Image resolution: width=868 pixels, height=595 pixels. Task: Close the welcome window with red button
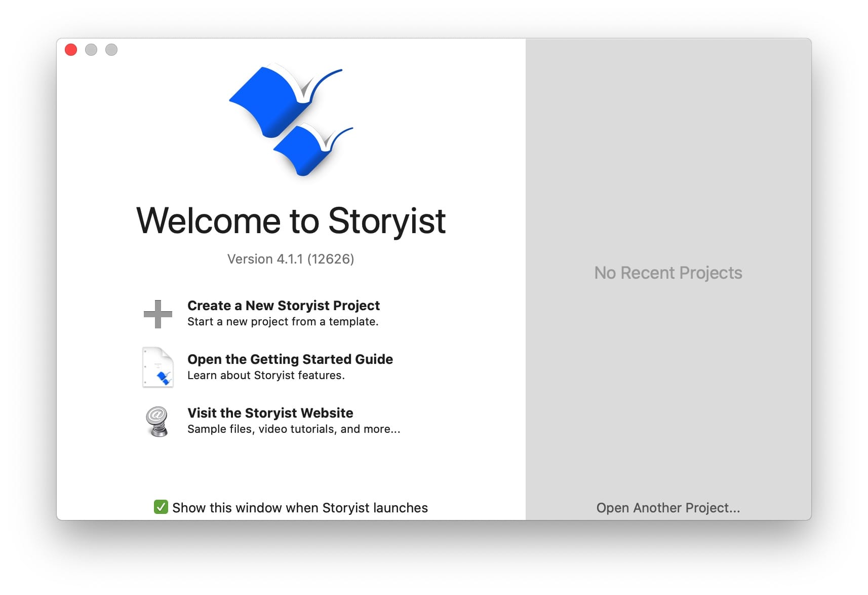(x=71, y=50)
